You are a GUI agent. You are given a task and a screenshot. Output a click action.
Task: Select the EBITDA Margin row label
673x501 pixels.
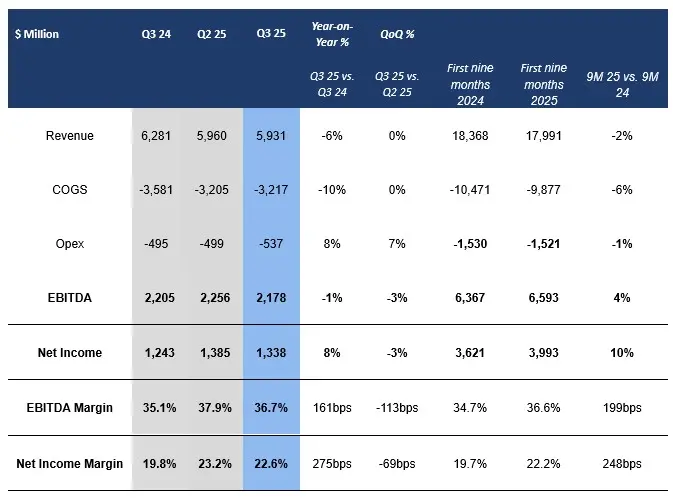pyautogui.click(x=70, y=407)
